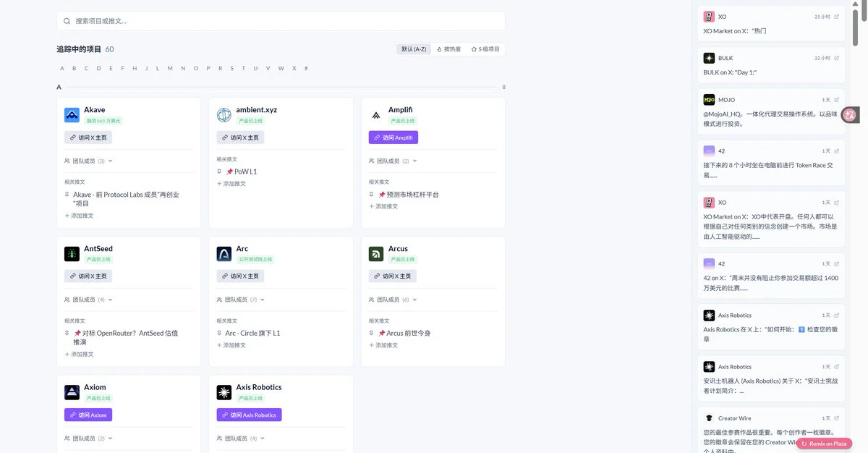Expand Amplifi team members list
The width and height of the screenshot is (868, 453).
click(393, 161)
